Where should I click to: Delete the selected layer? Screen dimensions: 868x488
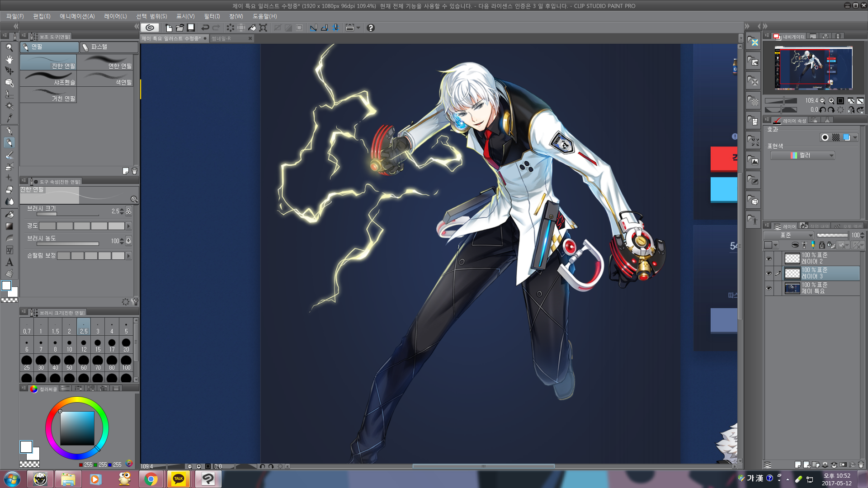pos(861,465)
